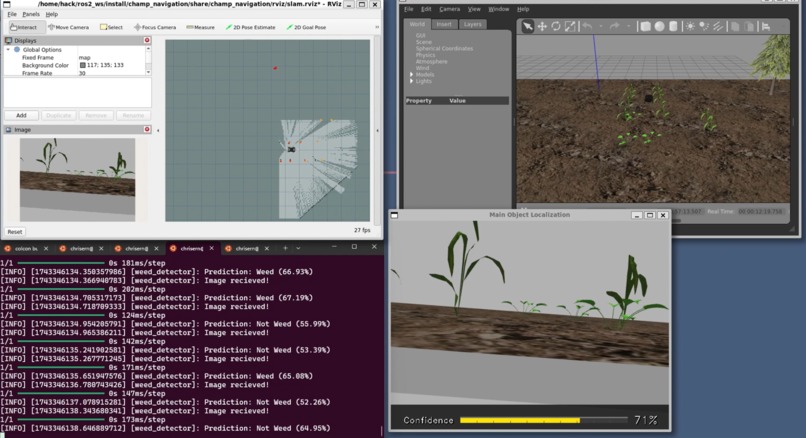
Task: Open the Gazebo undo history dropdown
Action: point(600,26)
